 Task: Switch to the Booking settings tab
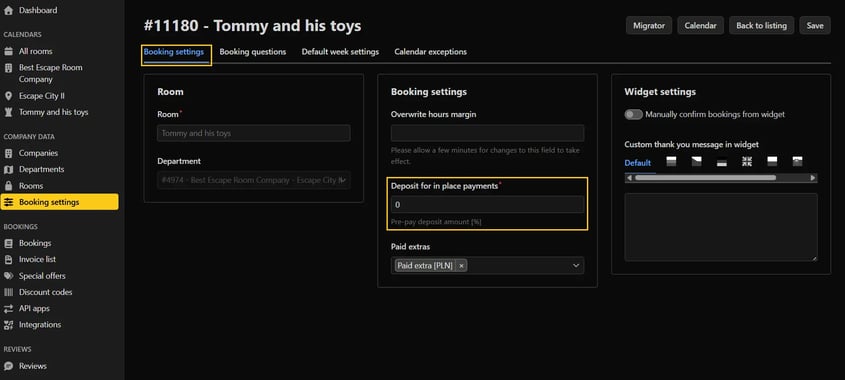[x=174, y=52]
